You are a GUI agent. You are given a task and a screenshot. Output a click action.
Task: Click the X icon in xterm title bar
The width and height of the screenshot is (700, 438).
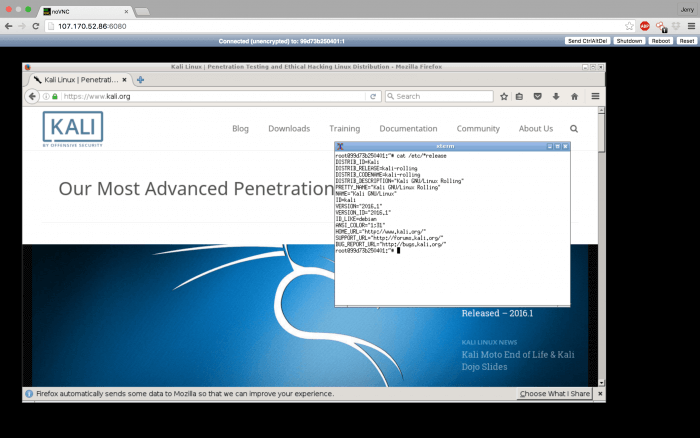pyautogui.click(x=340, y=146)
